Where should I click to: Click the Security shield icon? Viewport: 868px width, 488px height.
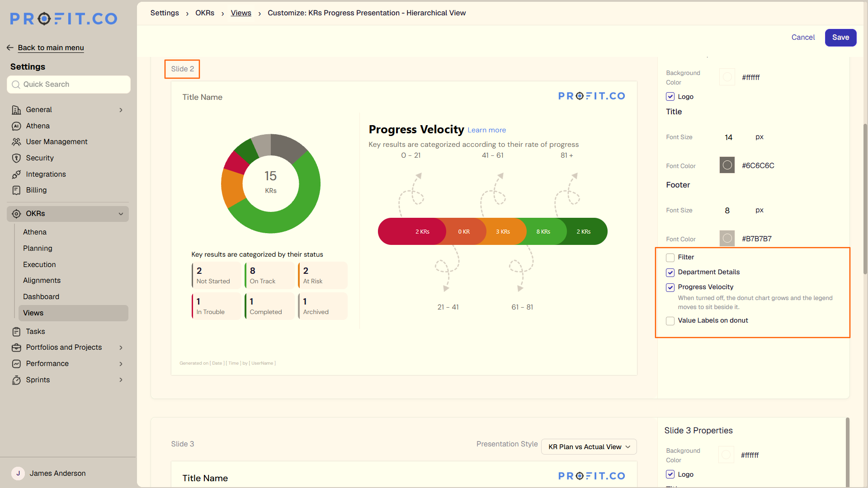(x=16, y=158)
